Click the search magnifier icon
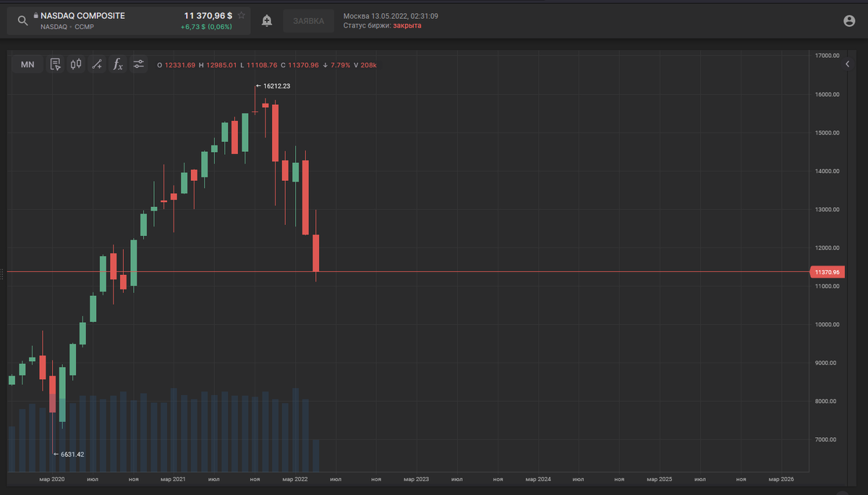Viewport: 868px width, 495px height. pos(22,20)
